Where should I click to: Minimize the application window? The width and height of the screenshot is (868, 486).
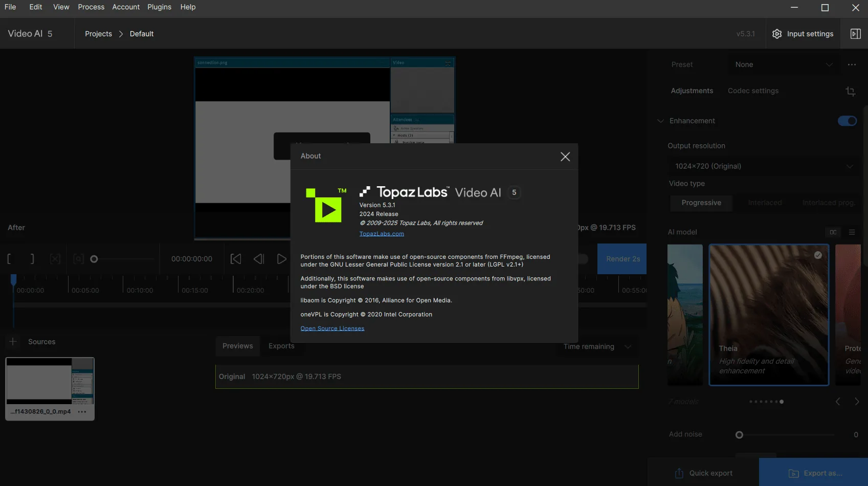[x=794, y=7]
